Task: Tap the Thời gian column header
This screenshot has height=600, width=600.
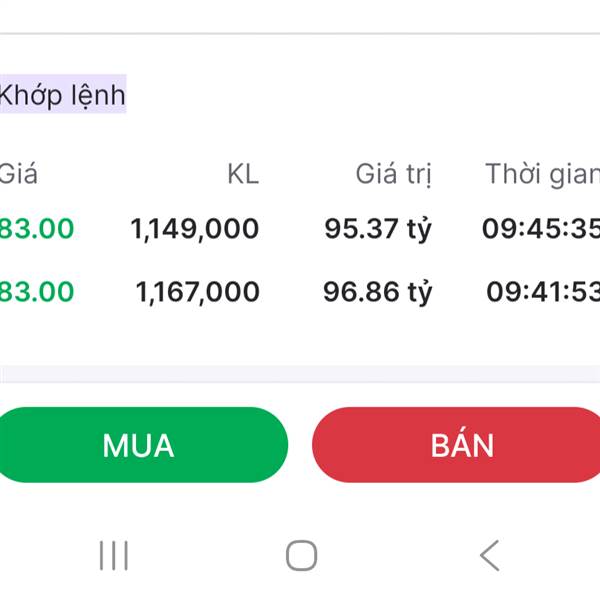Action: click(x=542, y=174)
